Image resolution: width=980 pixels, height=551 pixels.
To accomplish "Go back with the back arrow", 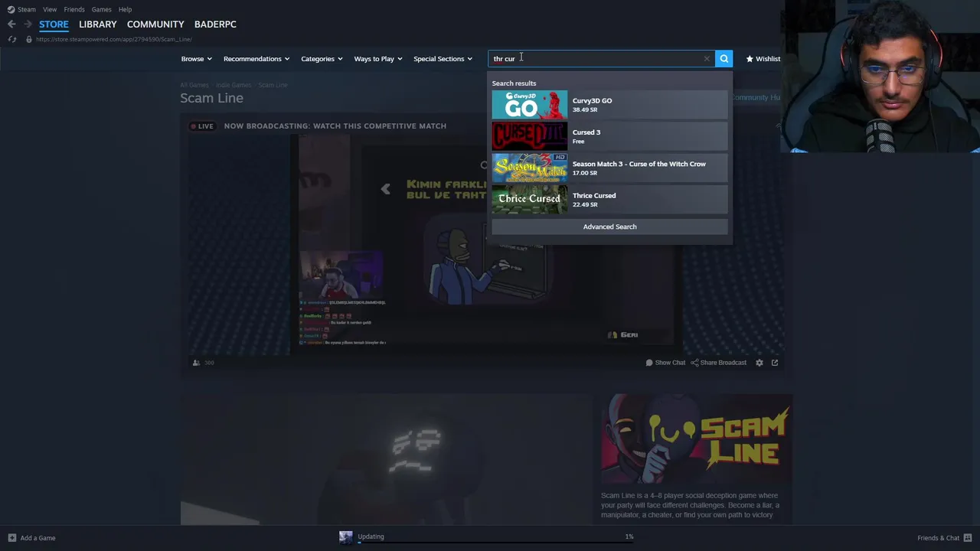I will (x=11, y=24).
